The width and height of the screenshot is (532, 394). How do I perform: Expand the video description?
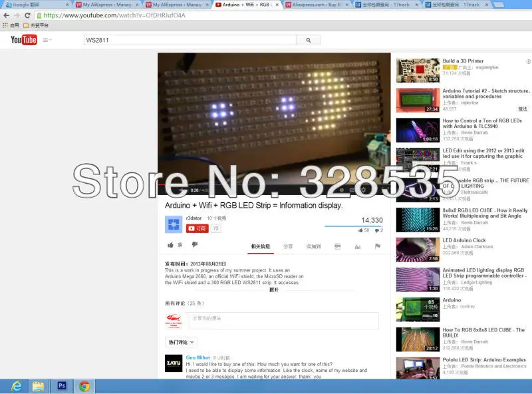[x=274, y=290]
